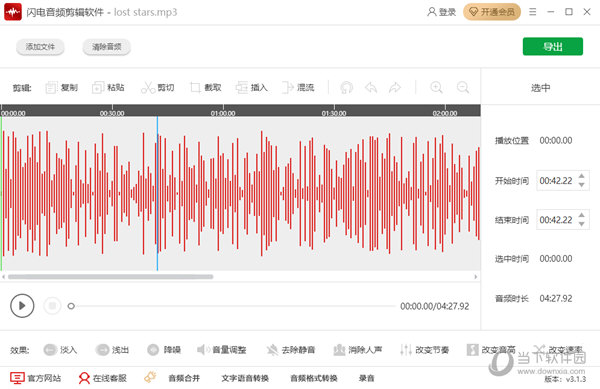
Task: Undo the last edit
Action: tap(371, 88)
